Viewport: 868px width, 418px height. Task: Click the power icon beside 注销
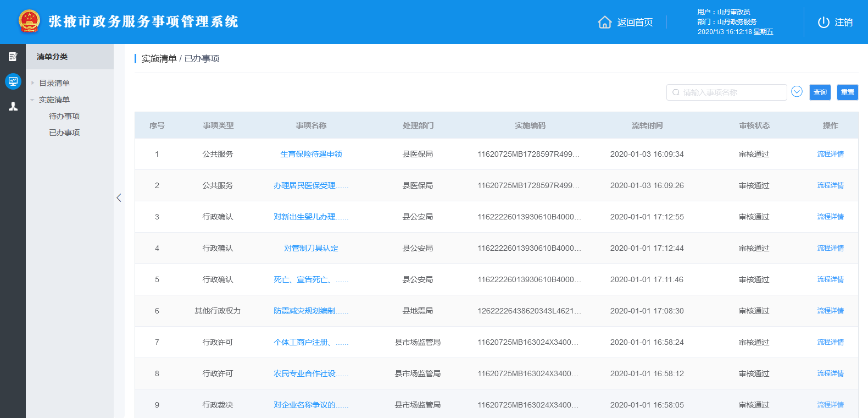coord(824,22)
